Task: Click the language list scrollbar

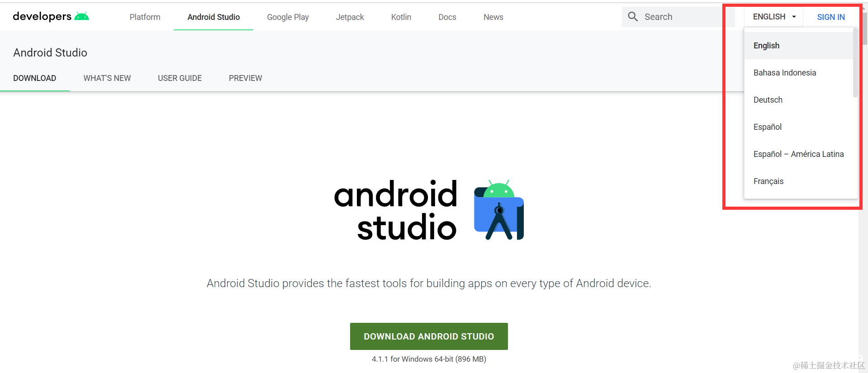Action: pos(855,63)
